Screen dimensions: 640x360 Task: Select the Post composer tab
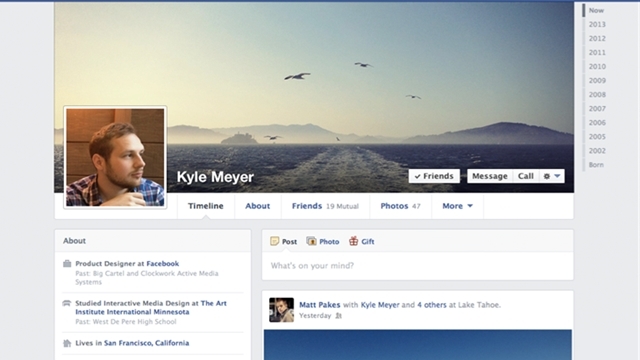284,242
